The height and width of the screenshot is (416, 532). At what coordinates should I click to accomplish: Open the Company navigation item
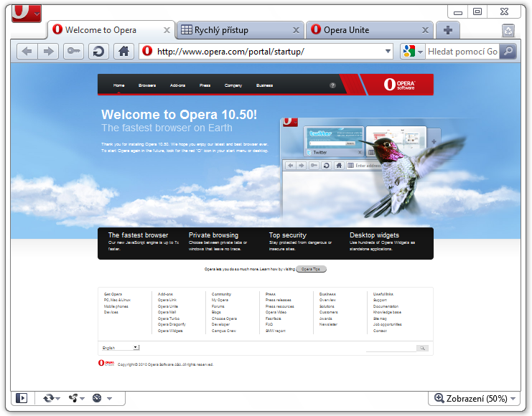point(233,85)
